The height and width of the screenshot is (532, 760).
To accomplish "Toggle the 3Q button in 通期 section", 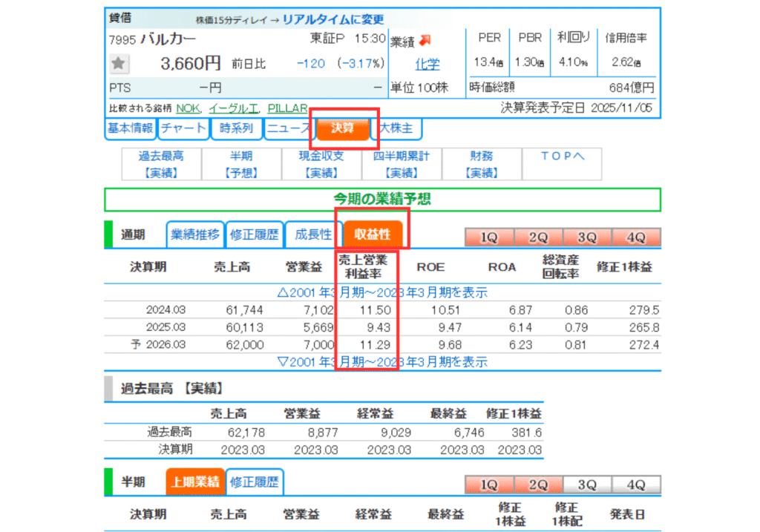I will click(587, 237).
